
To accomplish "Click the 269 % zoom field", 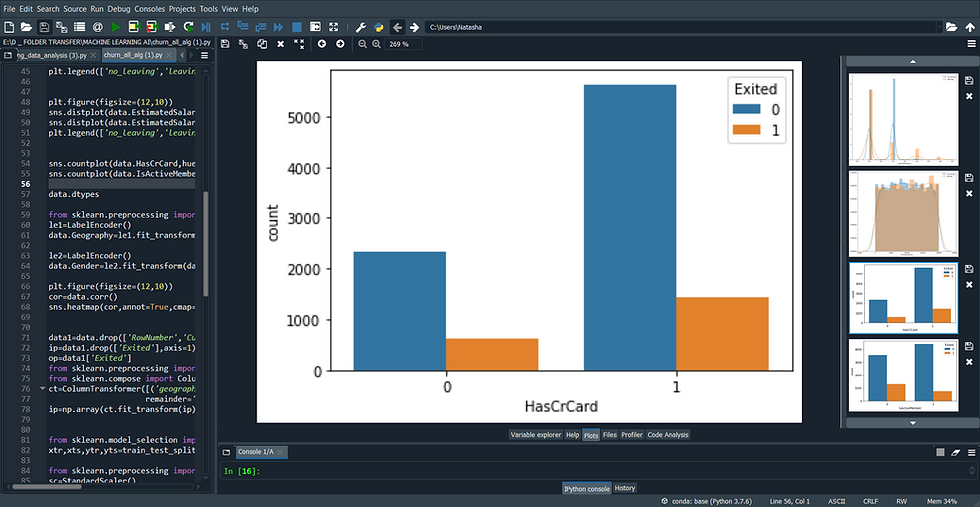I will tap(404, 44).
